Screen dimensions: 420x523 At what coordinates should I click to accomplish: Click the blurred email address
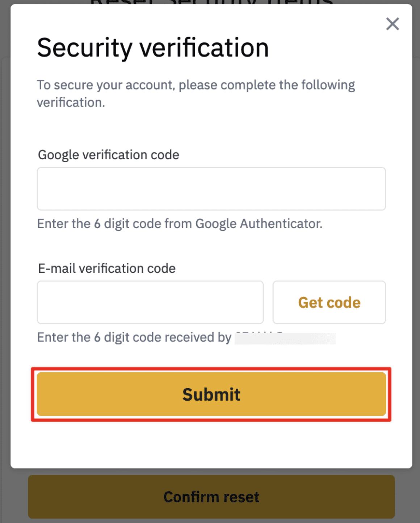click(x=285, y=338)
